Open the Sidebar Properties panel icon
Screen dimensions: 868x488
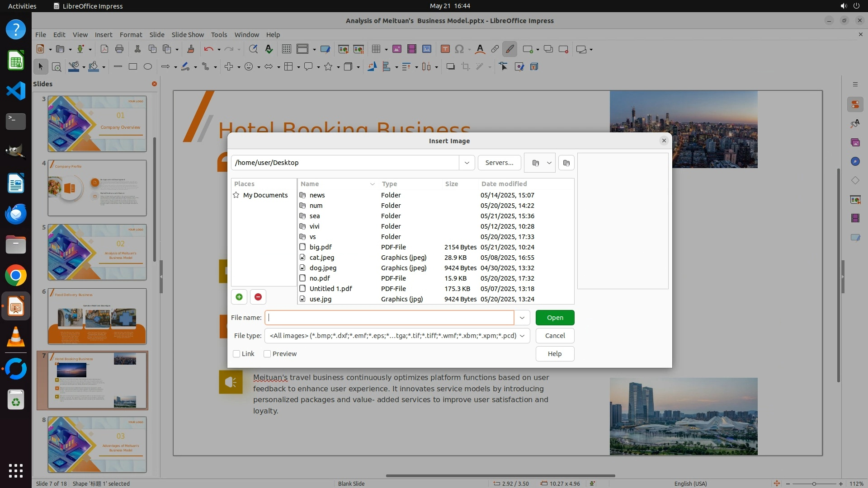click(x=855, y=104)
